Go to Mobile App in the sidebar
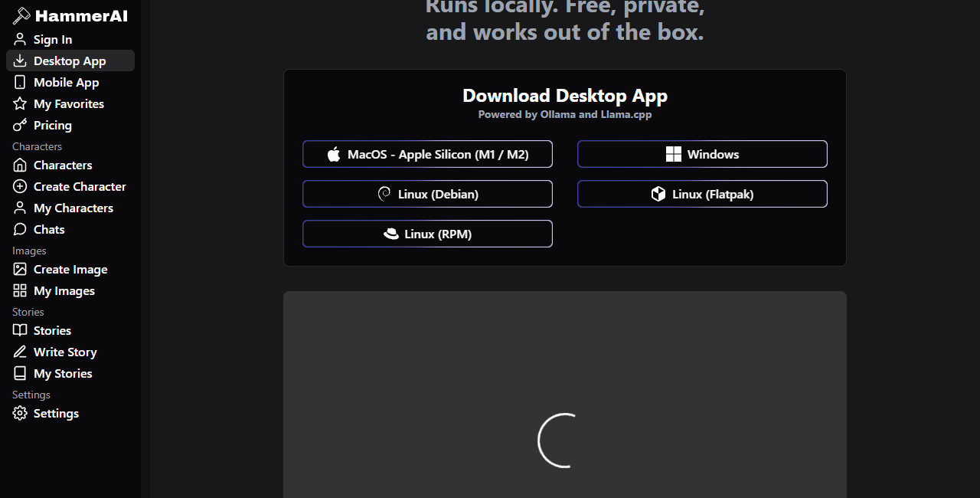Screen dimensions: 980x498 click(70, 82)
